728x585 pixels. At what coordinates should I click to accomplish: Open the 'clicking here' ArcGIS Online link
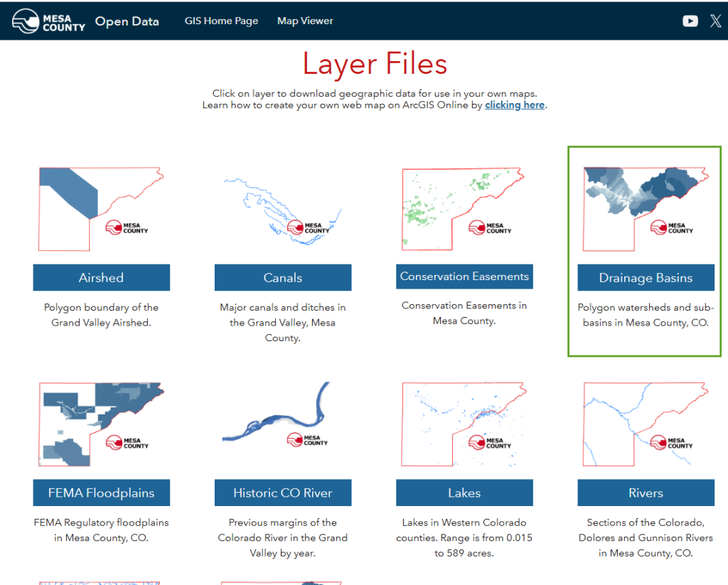pos(514,104)
